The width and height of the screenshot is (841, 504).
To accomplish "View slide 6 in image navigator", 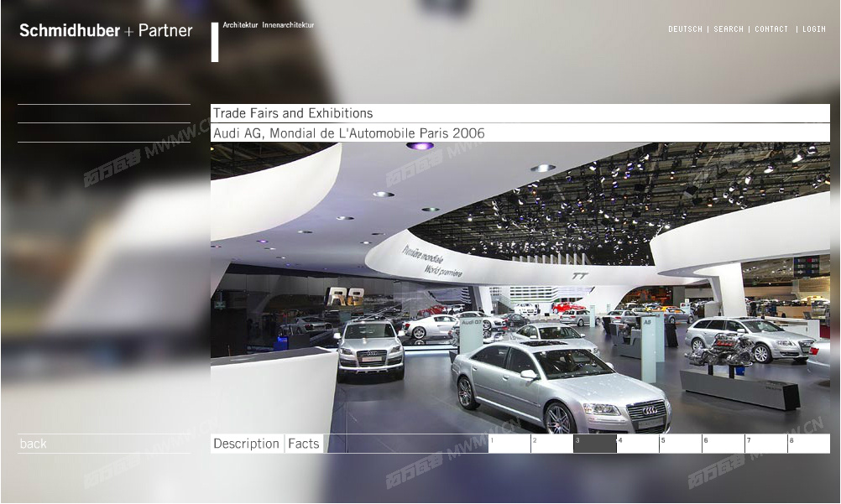I will point(723,444).
